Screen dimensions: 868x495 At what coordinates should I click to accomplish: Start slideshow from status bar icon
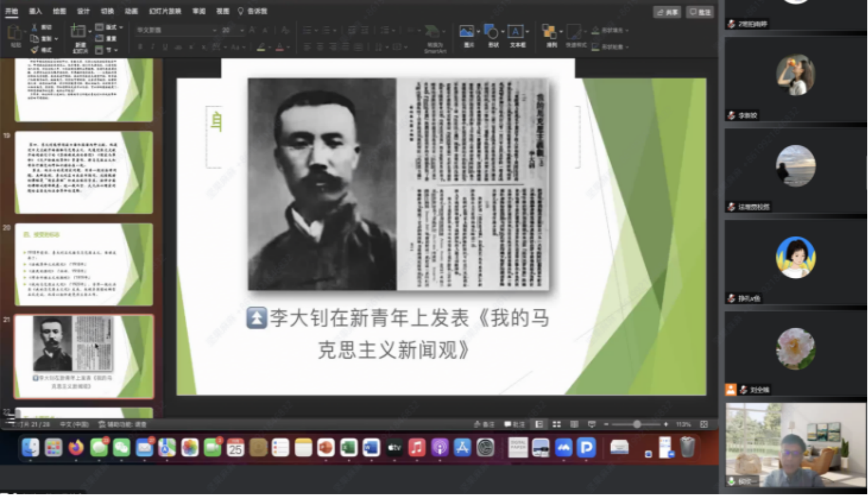[592, 424]
